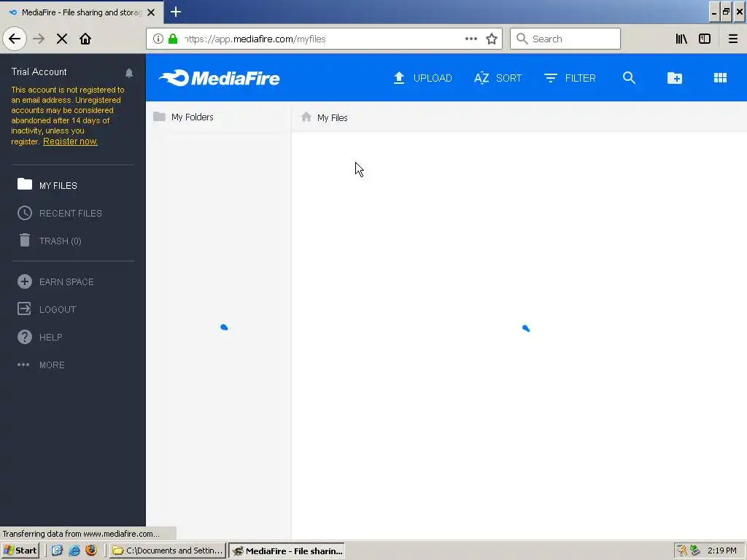
Task: Open page actions three-dot menu
Action: [471, 39]
